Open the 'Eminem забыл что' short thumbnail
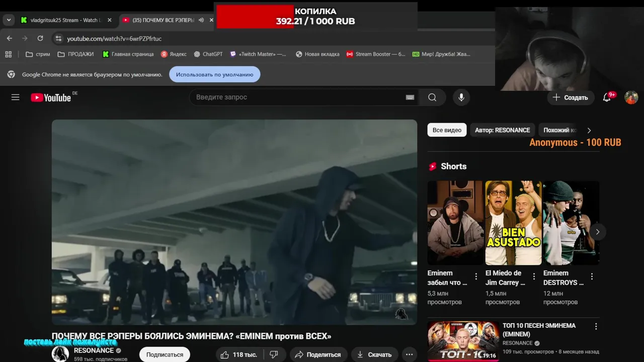The image size is (644, 362). 455,223
